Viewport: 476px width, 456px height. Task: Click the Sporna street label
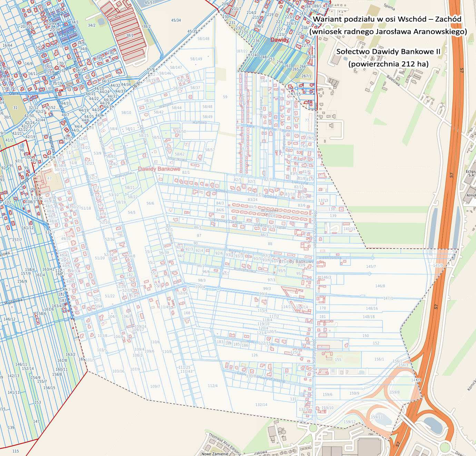tap(389, 7)
